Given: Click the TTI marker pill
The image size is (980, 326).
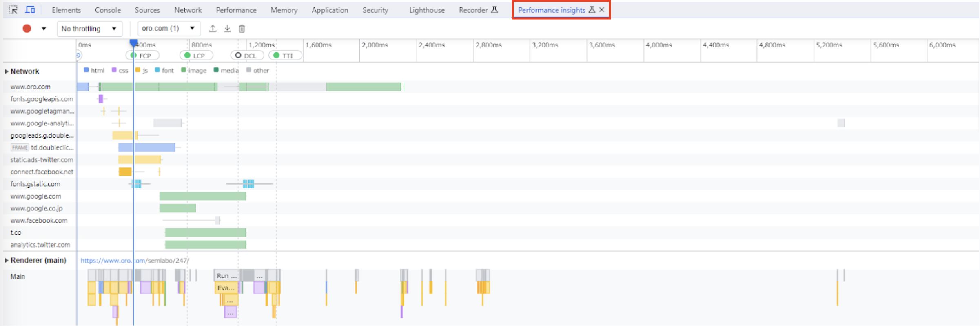Looking at the screenshot, I should coord(285,56).
